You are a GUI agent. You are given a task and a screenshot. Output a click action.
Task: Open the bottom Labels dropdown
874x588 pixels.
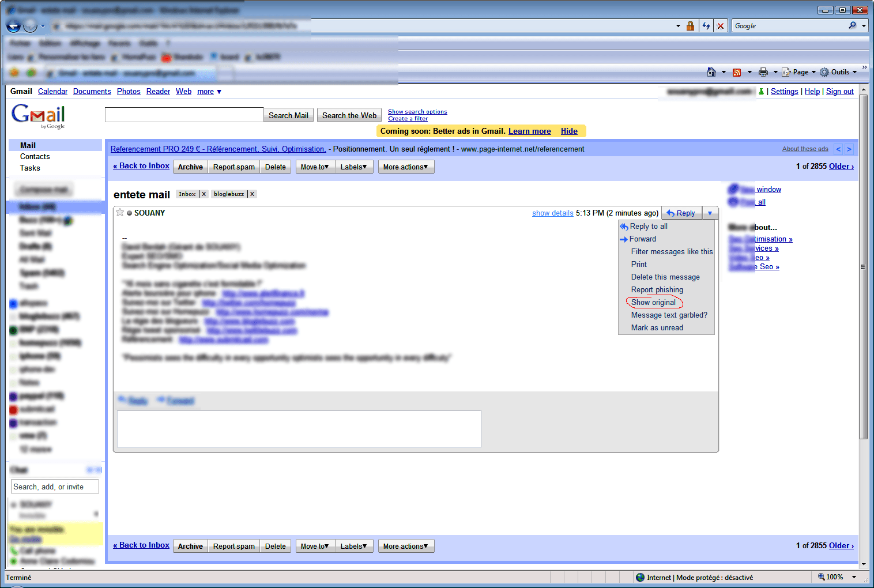tap(354, 546)
